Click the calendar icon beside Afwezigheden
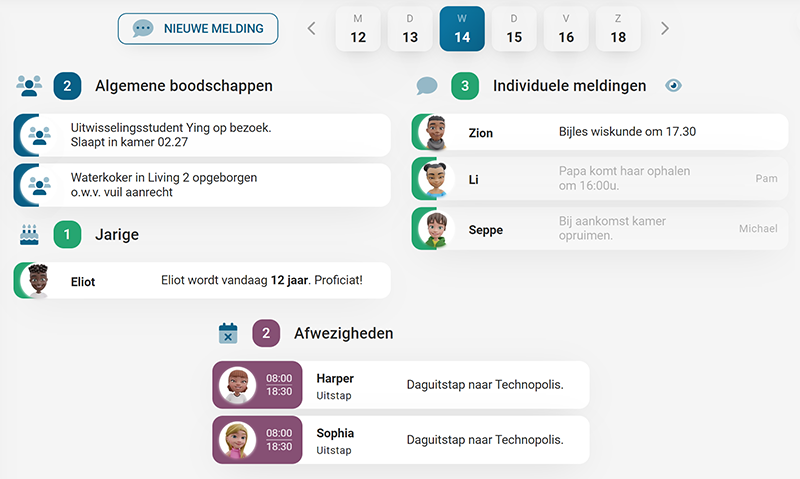 pos(228,334)
